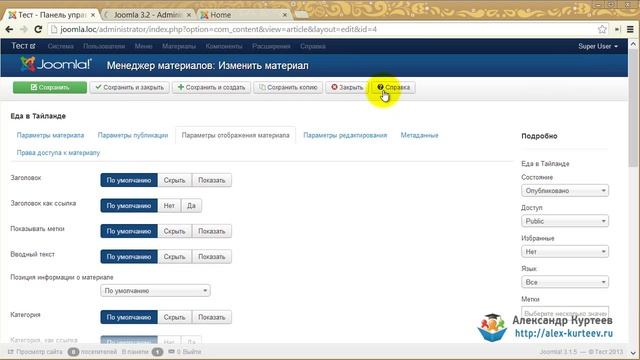Click the scrollbar down arrow
Viewport: 640px width, 360px height.
[x=633, y=353]
